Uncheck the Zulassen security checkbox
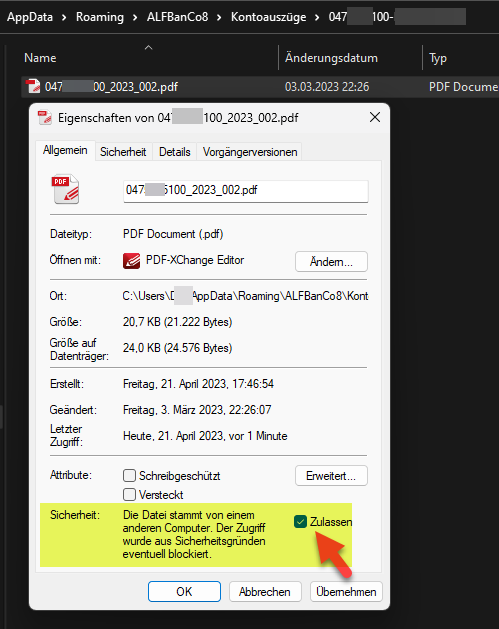 tap(300, 521)
